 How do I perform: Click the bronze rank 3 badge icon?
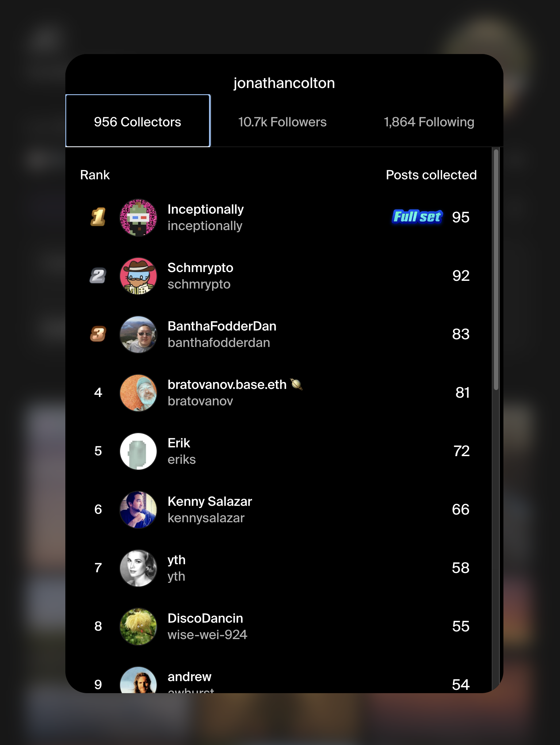click(98, 334)
